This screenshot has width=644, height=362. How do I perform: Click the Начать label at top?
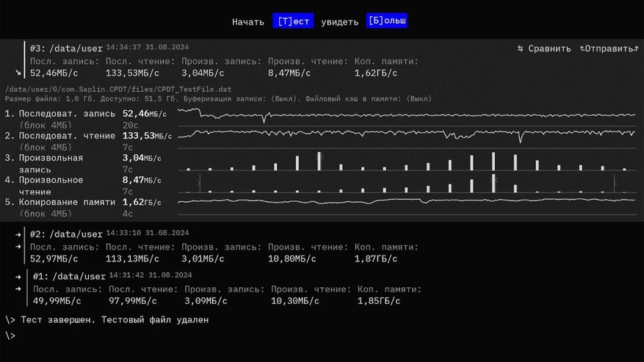pos(248,22)
